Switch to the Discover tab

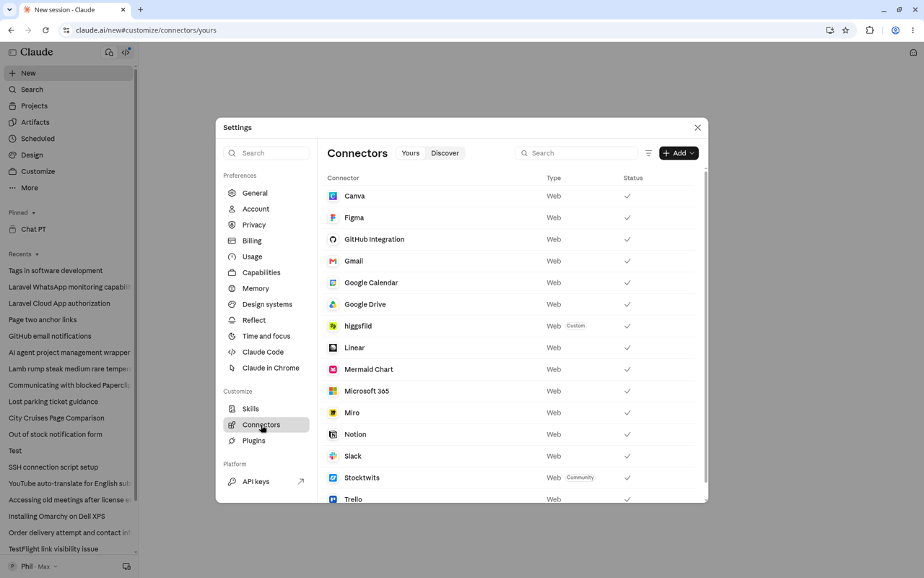point(445,153)
